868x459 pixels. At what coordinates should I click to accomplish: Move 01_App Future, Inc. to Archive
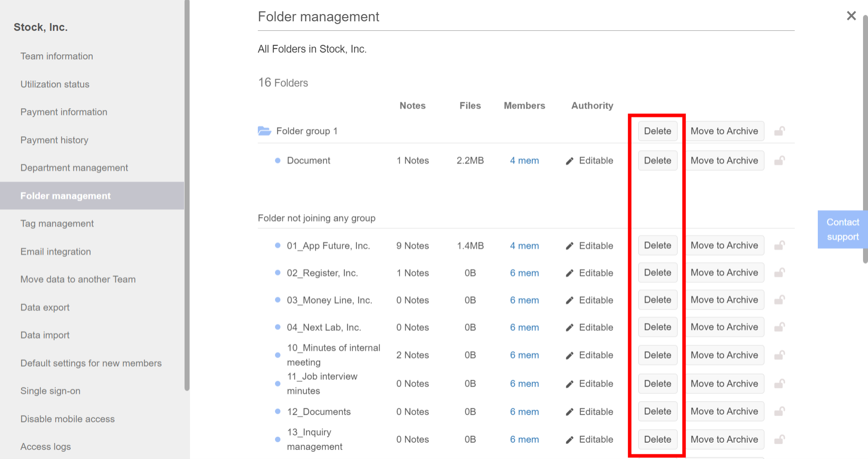pos(724,245)
